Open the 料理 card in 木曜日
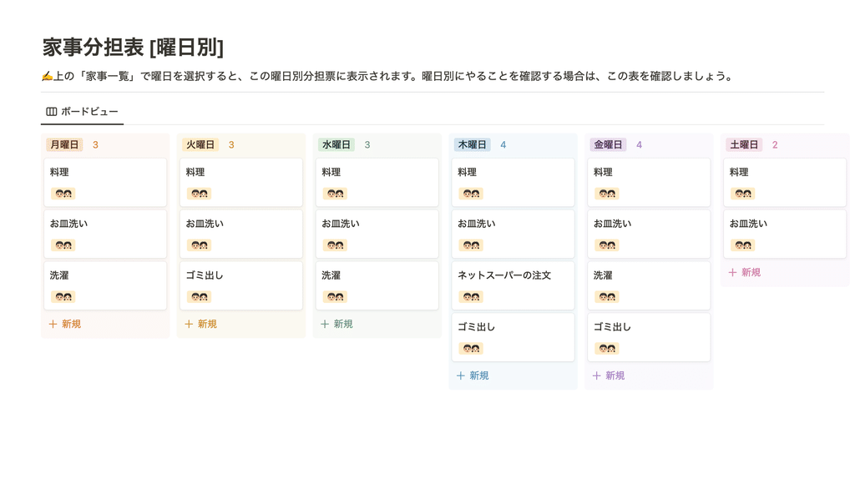 (x=514, y=183)
